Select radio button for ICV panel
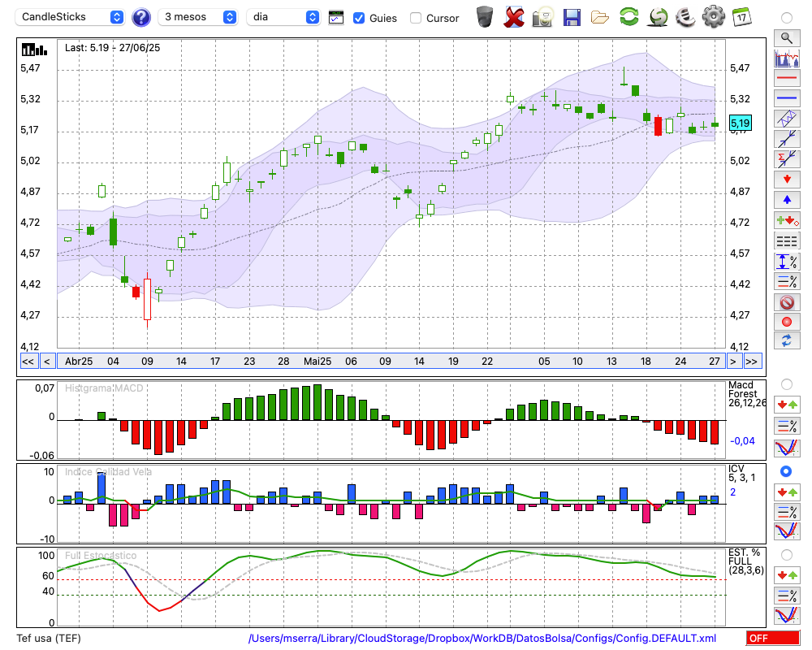812x650 pixels. click(x=786, y=471)
